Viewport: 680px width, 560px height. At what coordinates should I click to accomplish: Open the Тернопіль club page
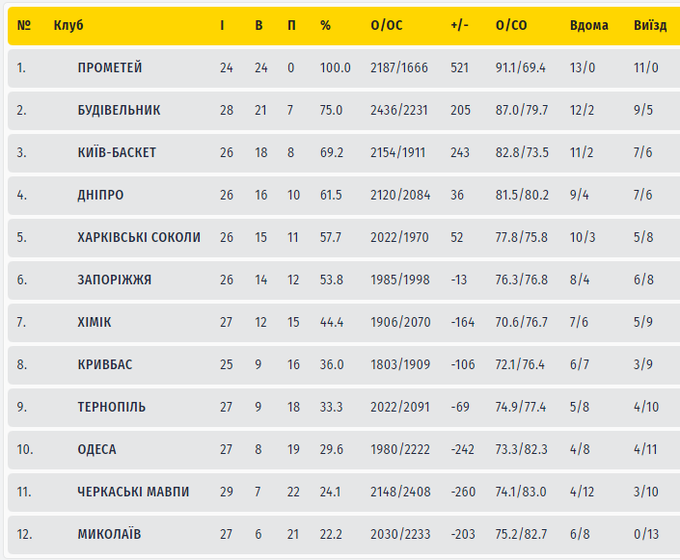click(x=112, y=407)
